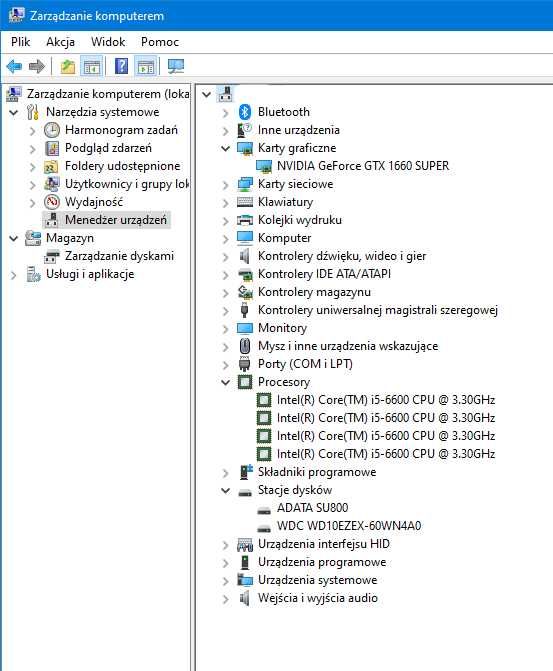
Task: Open the Plik menu
Action: click(x=21, y=42)
